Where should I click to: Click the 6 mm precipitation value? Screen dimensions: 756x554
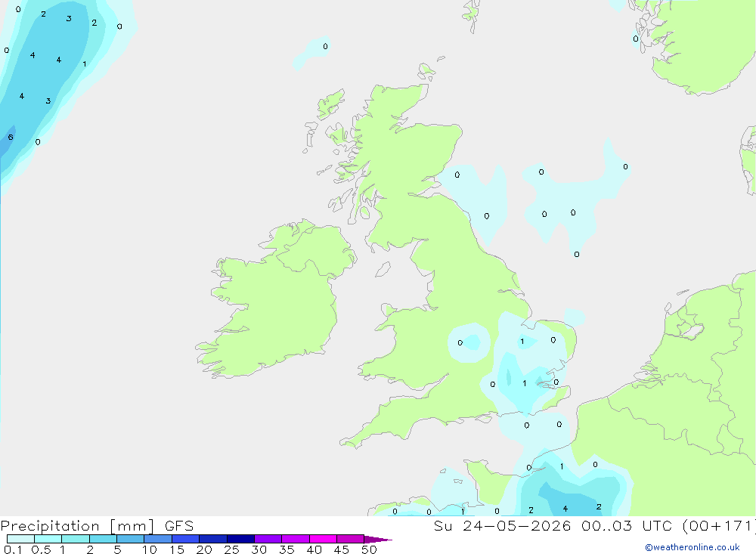pyautogui.click(x=11, y=138)
